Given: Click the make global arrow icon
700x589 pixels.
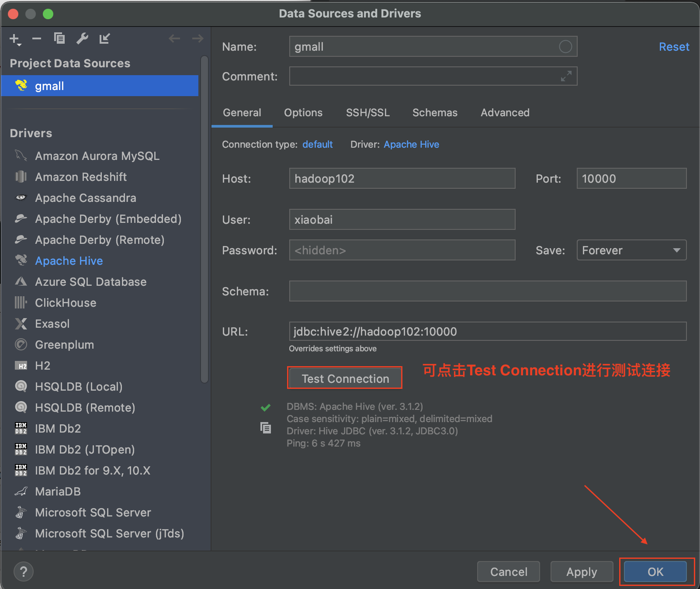Looking at the screenshot, I should pyautogui.click(x=104, y=38).
